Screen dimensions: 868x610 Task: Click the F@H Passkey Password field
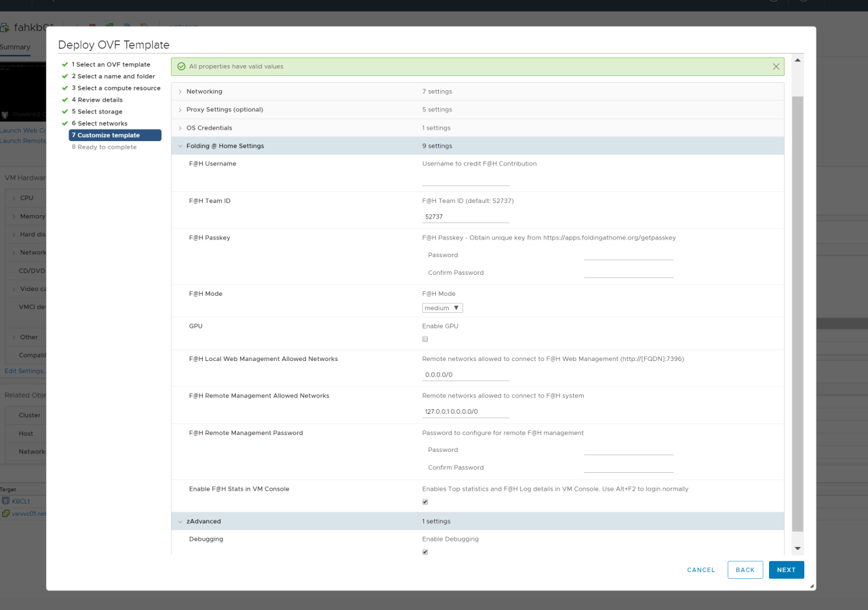[629, 254]
